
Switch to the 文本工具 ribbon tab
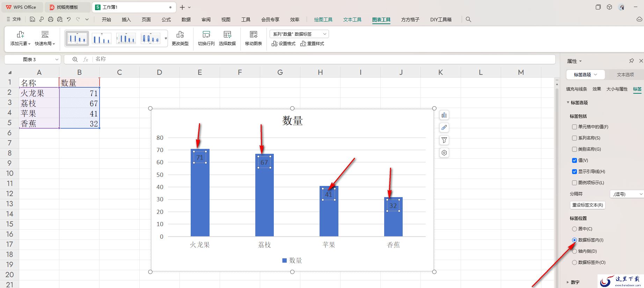(352, 20)
